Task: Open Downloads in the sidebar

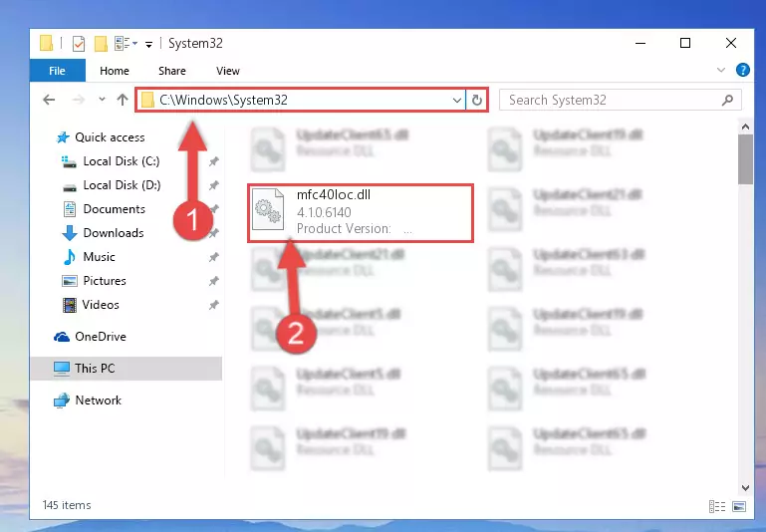Action: click(x=114, y=233)
